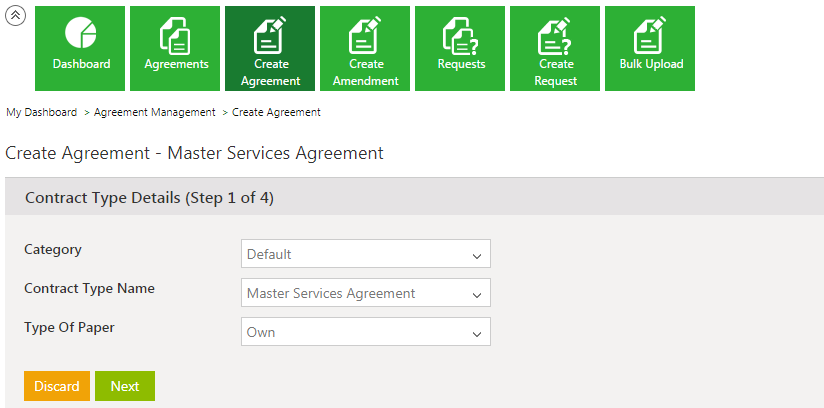Expand the Category dropdown showing Default
The image size is (824, 408).
(x=366, y=254)
